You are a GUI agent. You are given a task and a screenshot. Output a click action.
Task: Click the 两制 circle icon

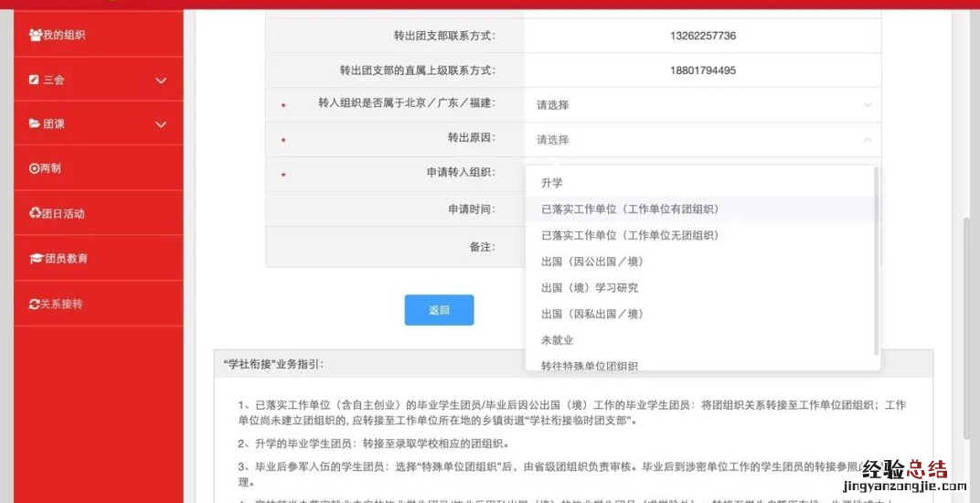tap(35, 169)
